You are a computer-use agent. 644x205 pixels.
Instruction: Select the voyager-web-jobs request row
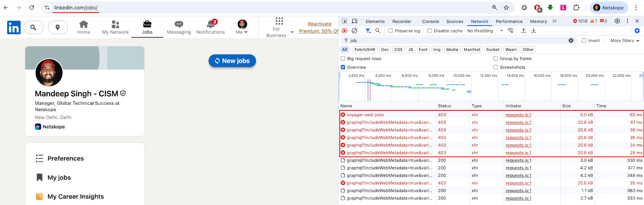(491, 115)
